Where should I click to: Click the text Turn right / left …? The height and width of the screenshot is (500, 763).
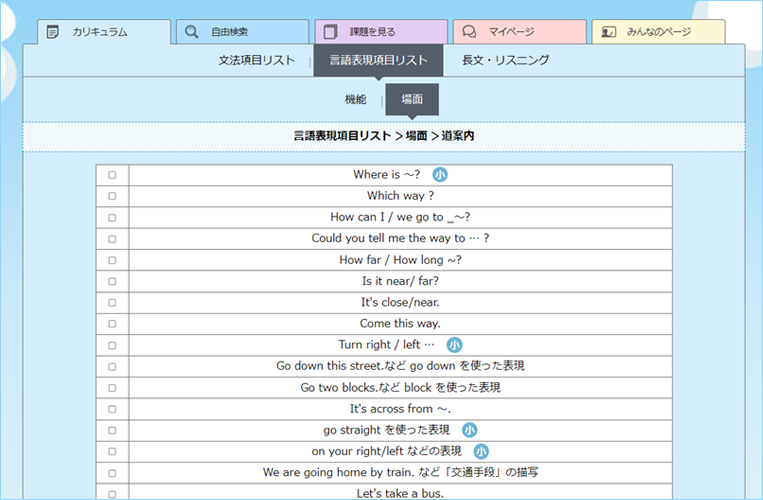386,345
